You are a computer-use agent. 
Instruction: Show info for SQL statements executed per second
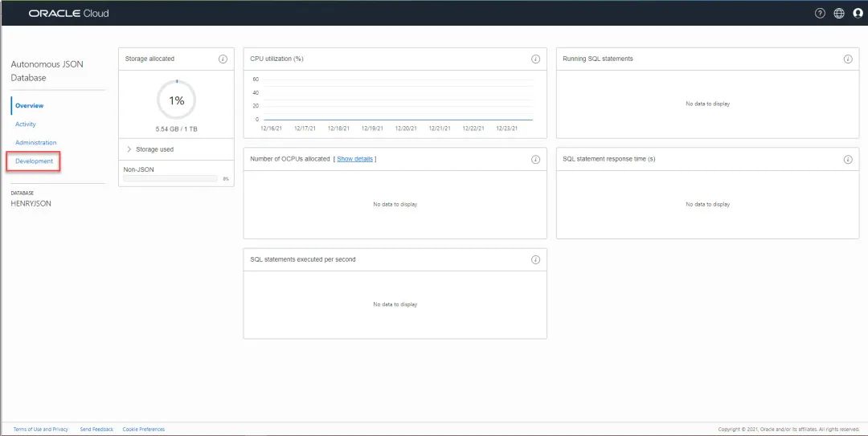pos(535,259)
